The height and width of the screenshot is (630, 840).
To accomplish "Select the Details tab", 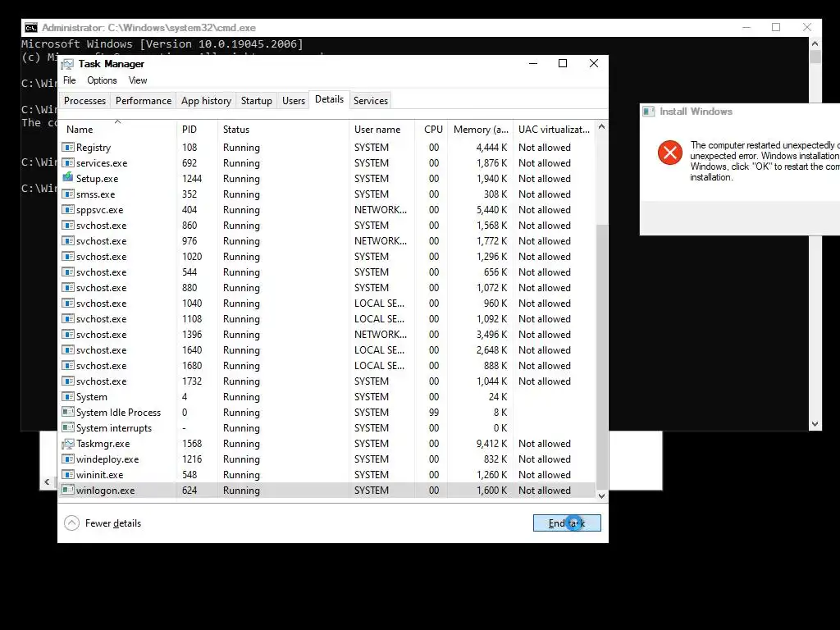I will click(x=330, y=99).
